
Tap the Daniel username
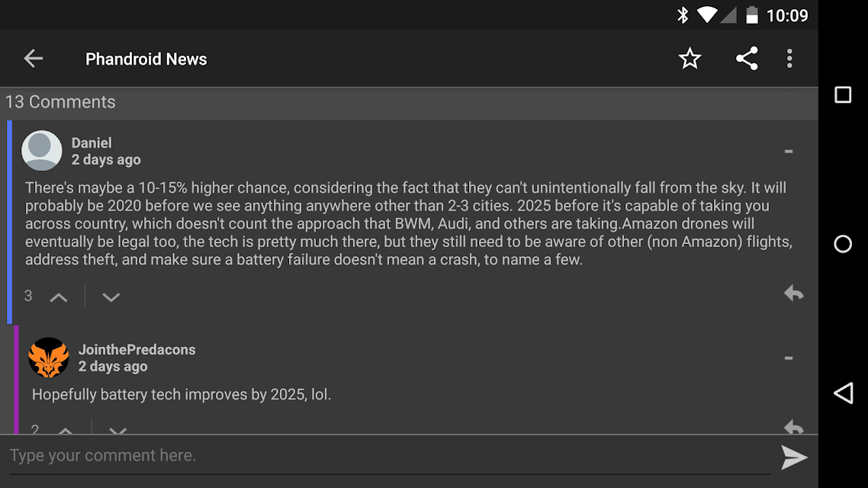pyautogui.click(x=92, y=143)
